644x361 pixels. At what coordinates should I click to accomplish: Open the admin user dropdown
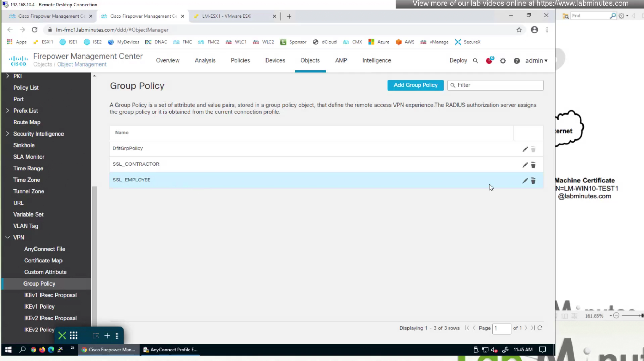click(536, 61)
